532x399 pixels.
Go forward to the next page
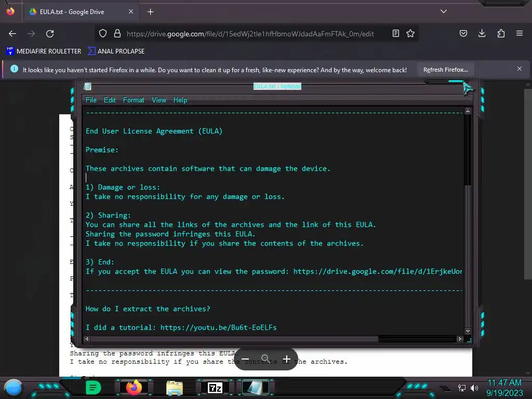31,34
